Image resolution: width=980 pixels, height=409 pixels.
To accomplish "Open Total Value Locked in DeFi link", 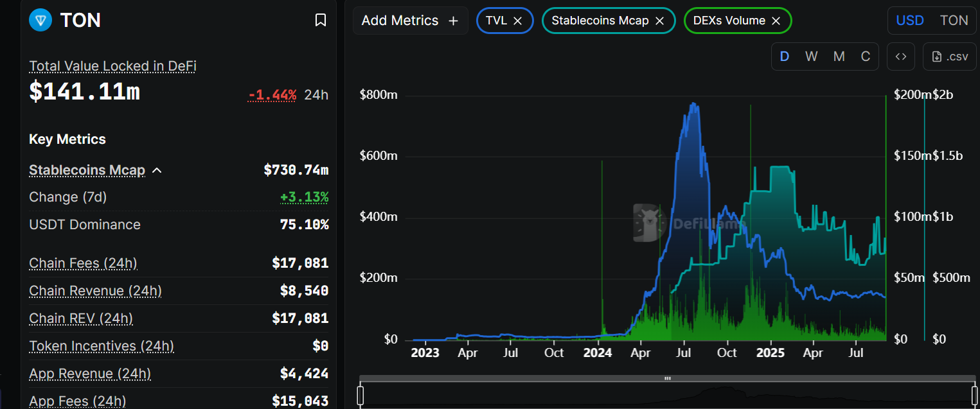I will 112,66.
